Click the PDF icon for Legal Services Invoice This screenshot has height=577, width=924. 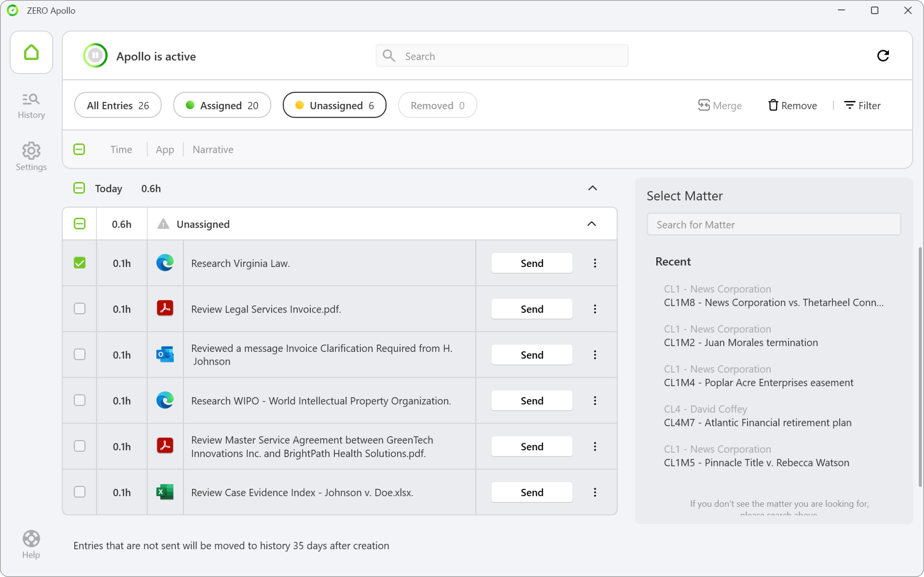(165, 308)
